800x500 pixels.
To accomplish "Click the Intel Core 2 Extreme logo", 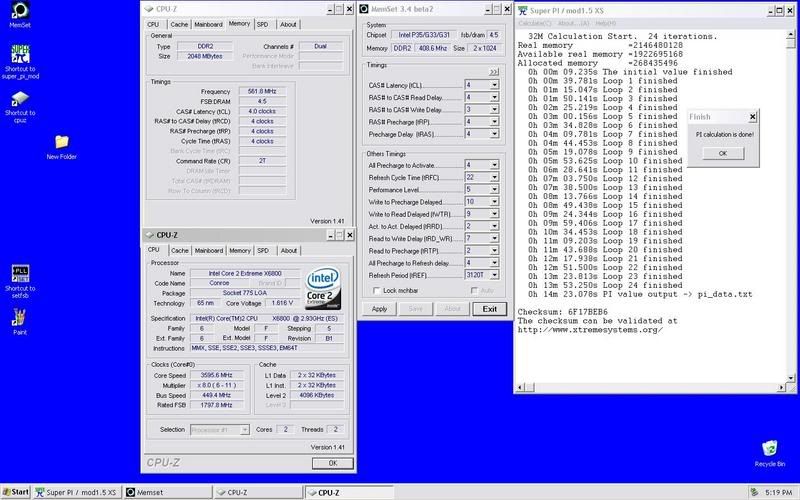I will coord(322,288).
